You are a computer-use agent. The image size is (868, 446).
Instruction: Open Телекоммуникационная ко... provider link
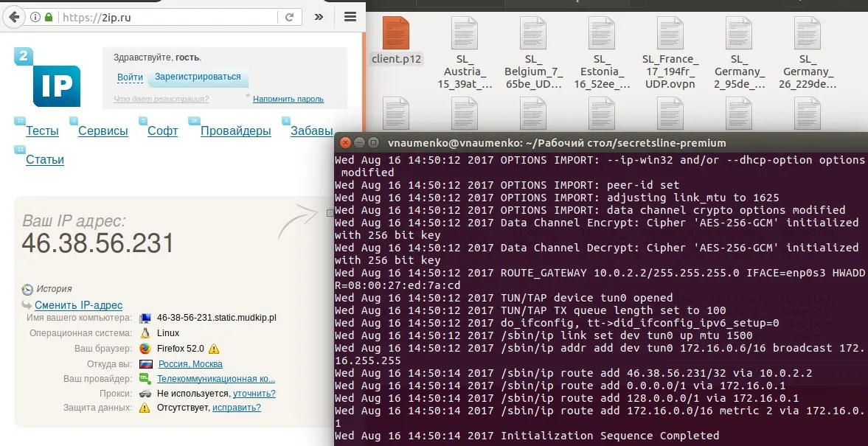click(x=216, y=379)
